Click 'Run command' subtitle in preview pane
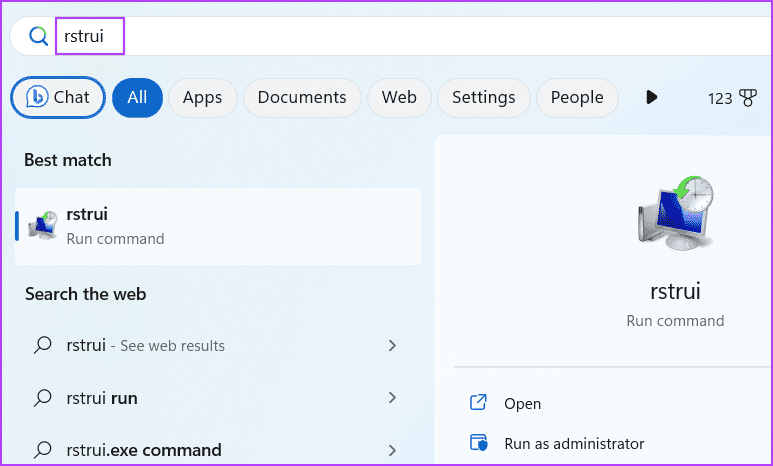 click(x=675, y=321)
